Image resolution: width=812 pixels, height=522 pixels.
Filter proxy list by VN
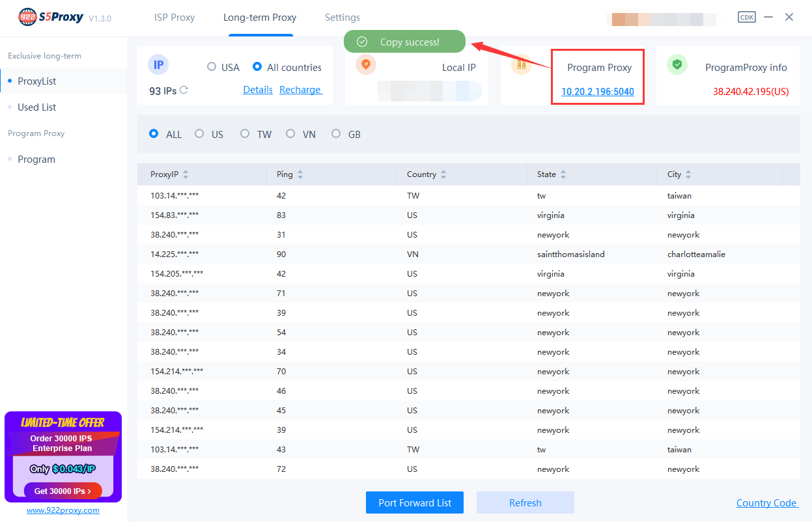(x=290, y=133)
